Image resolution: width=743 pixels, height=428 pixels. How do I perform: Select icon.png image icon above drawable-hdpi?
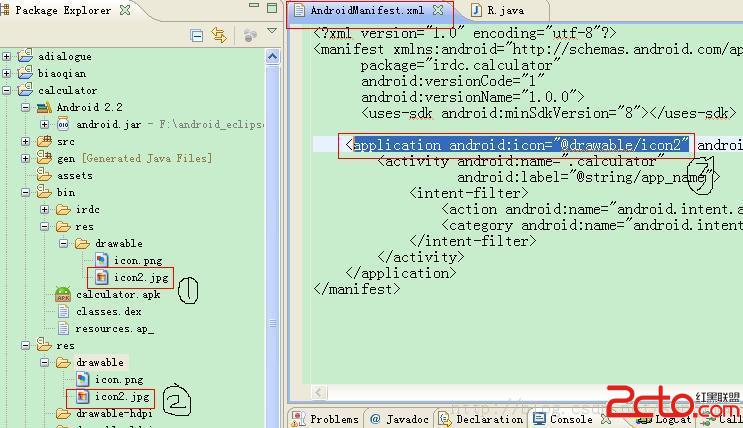coord(82,379)
